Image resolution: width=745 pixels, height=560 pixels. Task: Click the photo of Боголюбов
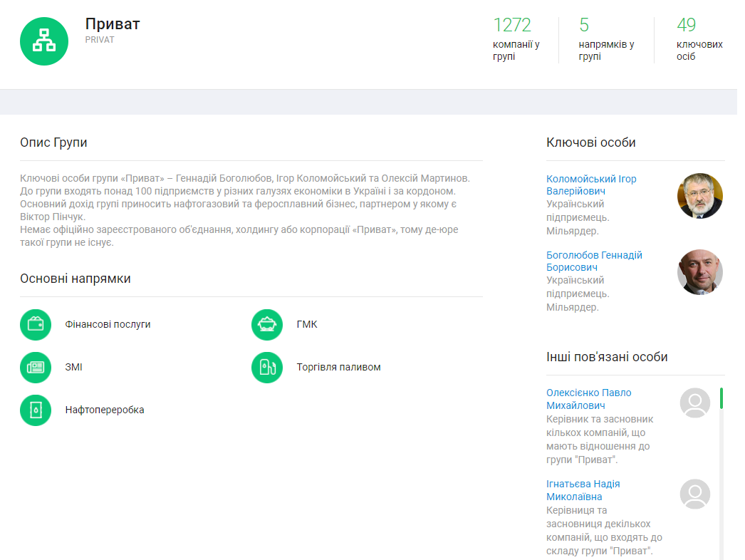[699, 272]
